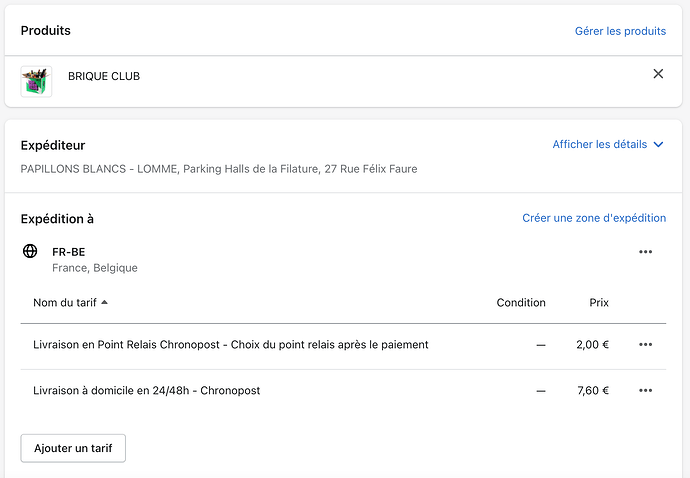Click the PAPILLONS BLANCS sender address text
Image resolution: width=690 pixels, height=478 pixels.
click(219, 169)
